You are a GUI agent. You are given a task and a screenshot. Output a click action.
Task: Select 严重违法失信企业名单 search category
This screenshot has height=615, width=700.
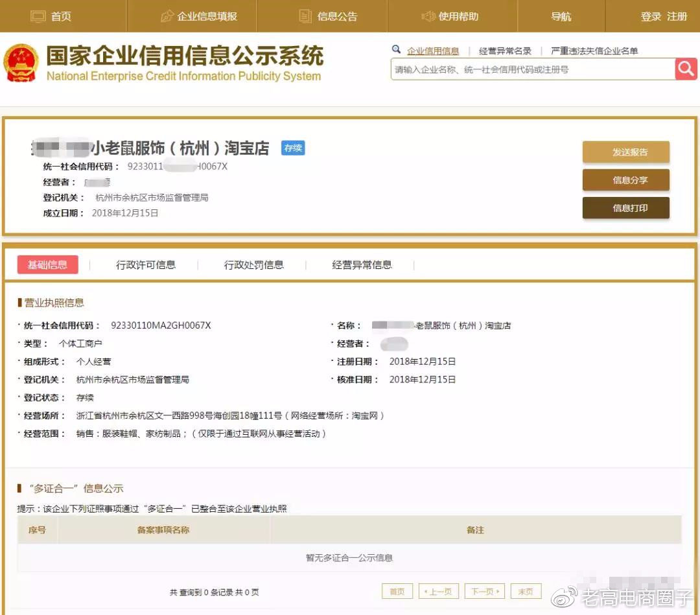pos(594,51)
